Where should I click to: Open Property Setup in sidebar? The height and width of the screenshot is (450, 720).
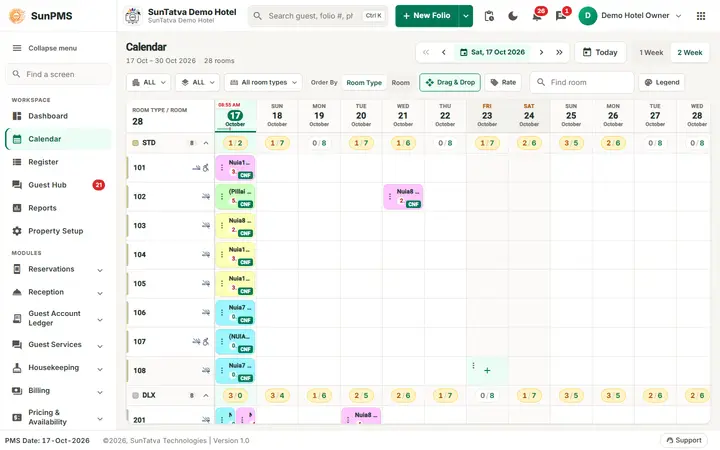click(58, 231)
